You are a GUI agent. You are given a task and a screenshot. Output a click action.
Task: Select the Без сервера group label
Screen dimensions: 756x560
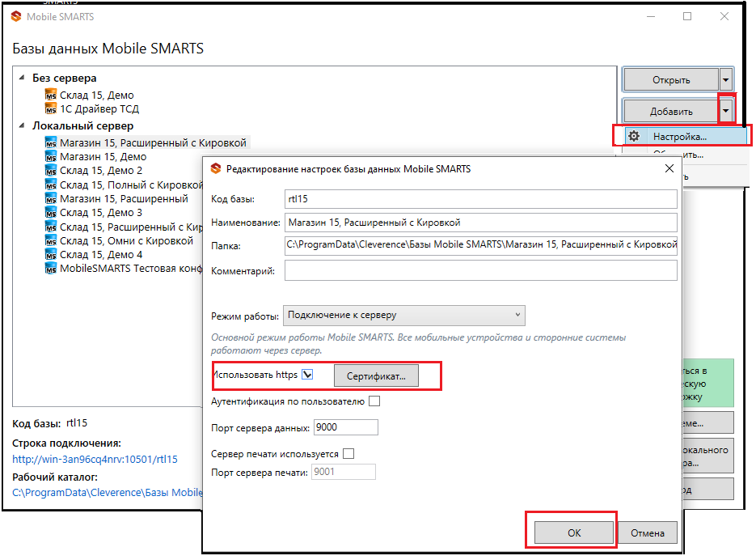tap(64, 78)
